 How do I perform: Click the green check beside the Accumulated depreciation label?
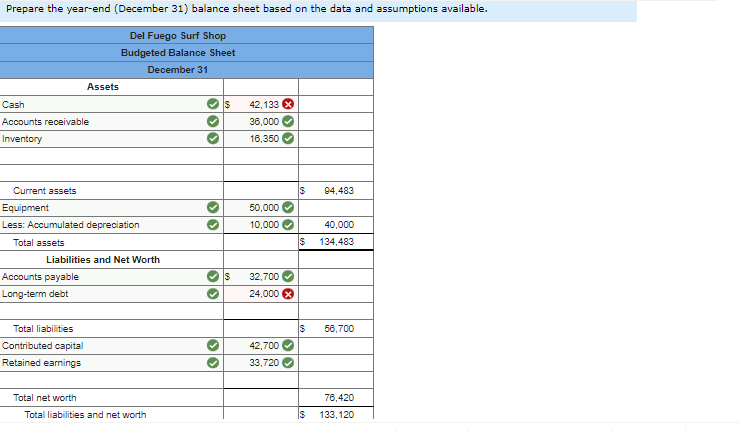click(213, 225)
